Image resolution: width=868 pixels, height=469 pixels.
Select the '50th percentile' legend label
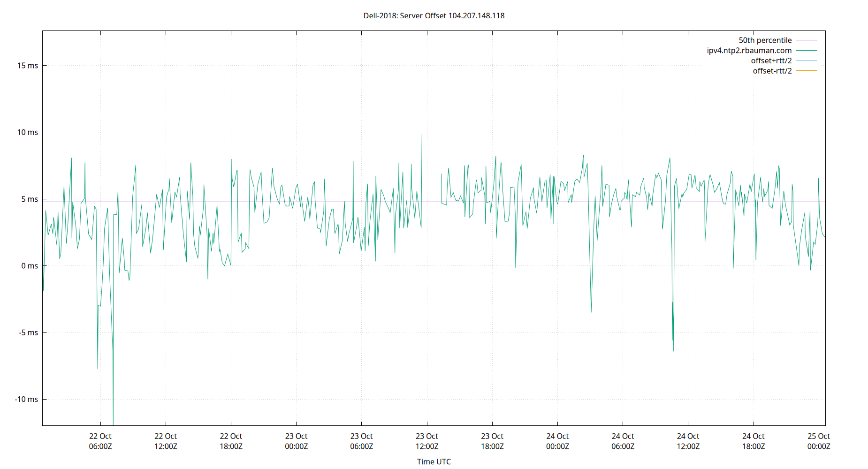point(765,40)
